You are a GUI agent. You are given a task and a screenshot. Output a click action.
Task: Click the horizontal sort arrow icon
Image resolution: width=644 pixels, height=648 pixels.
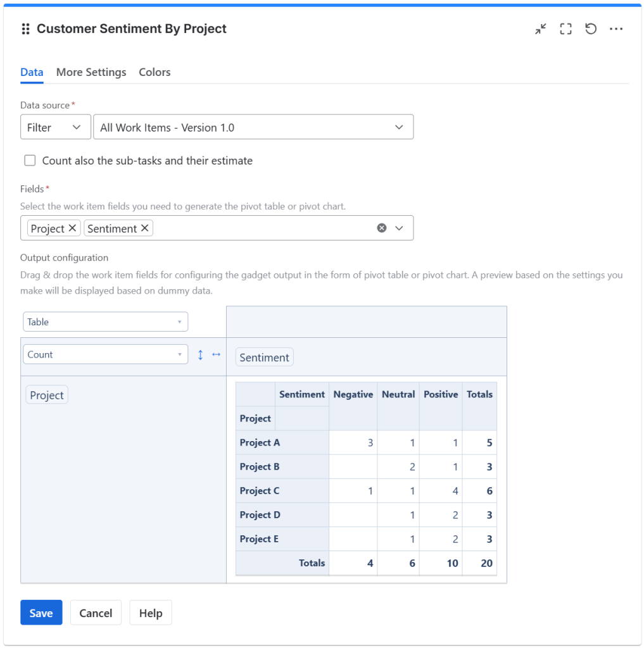point(216,355)
